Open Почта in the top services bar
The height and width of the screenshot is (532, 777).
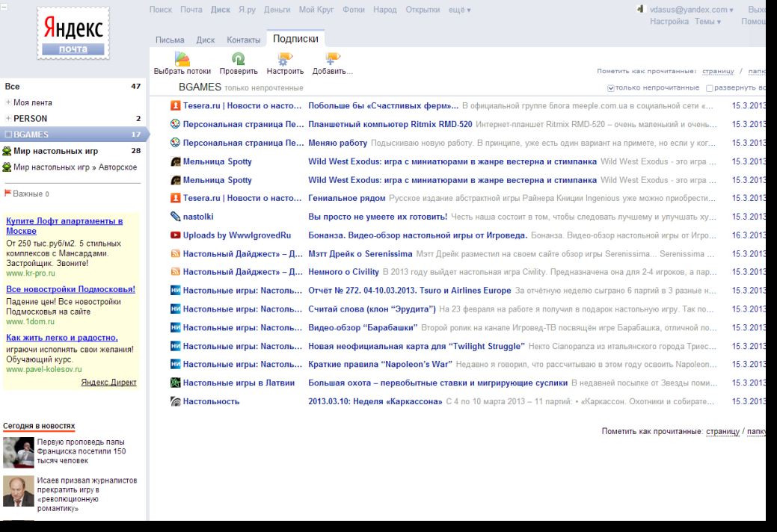[x=191, y=10]
